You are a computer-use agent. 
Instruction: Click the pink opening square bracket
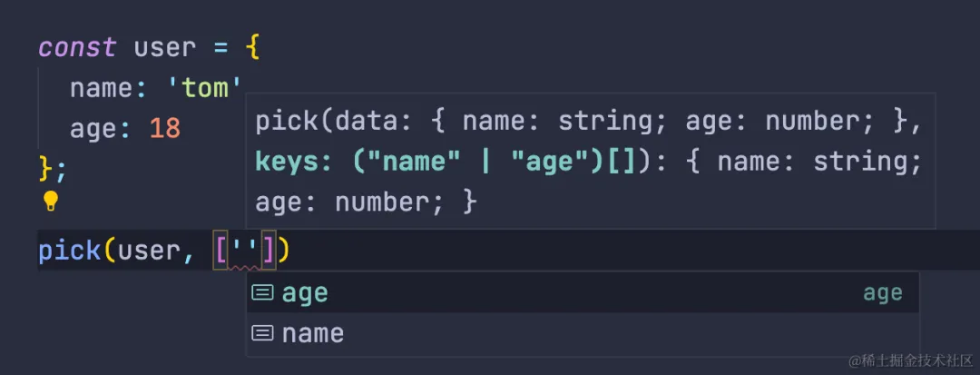(x=220, y=251)
